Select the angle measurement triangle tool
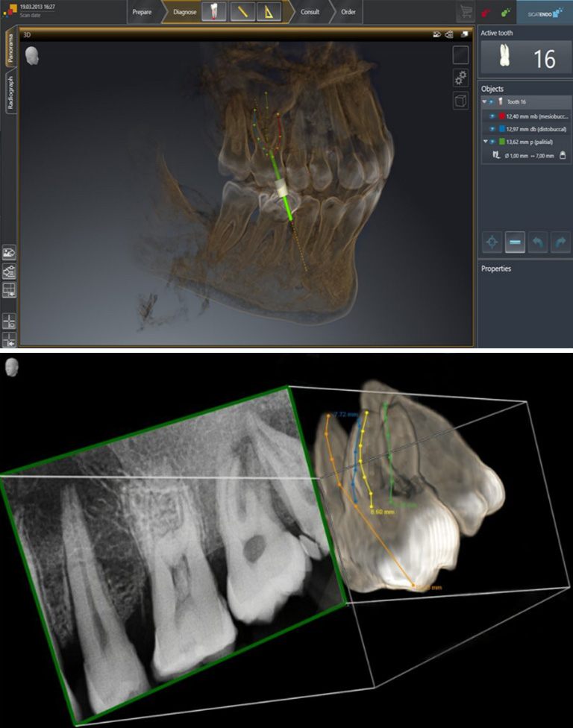The image size is (573, 728). [x=269, y=13]
